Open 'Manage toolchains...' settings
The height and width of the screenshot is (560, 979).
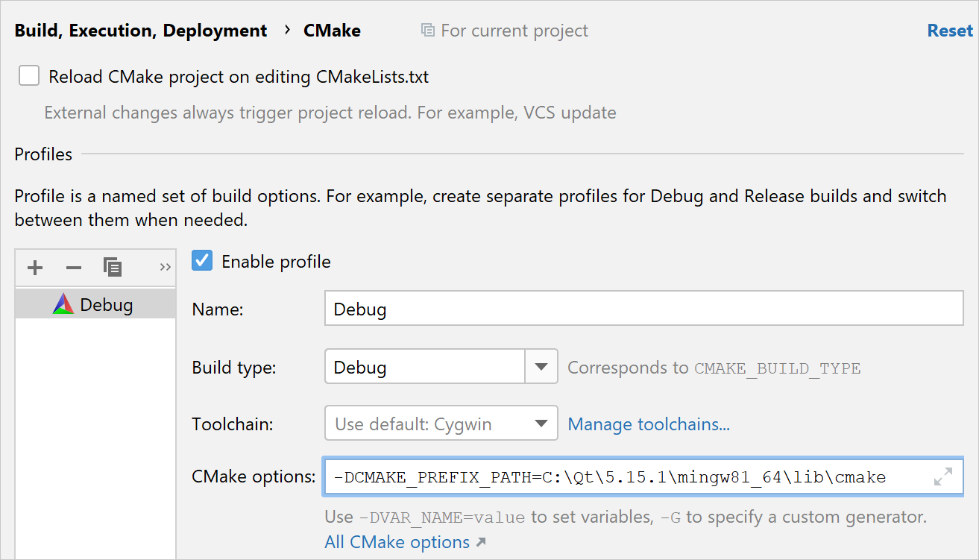[648, 424]
